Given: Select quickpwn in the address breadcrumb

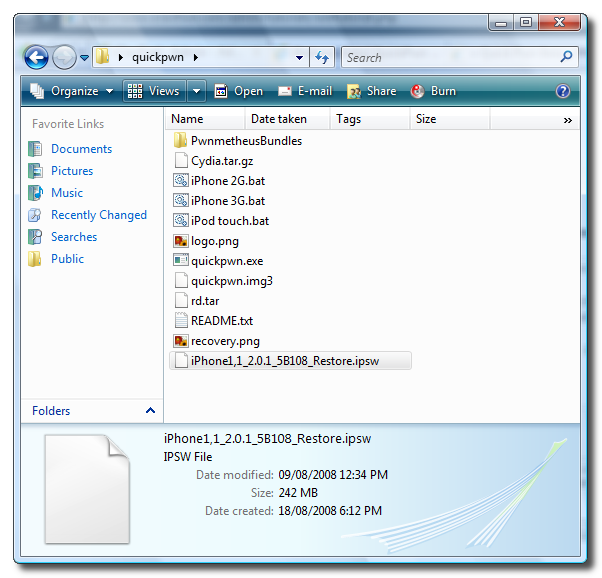Looking at the screenshot, I should click(158, 57).
